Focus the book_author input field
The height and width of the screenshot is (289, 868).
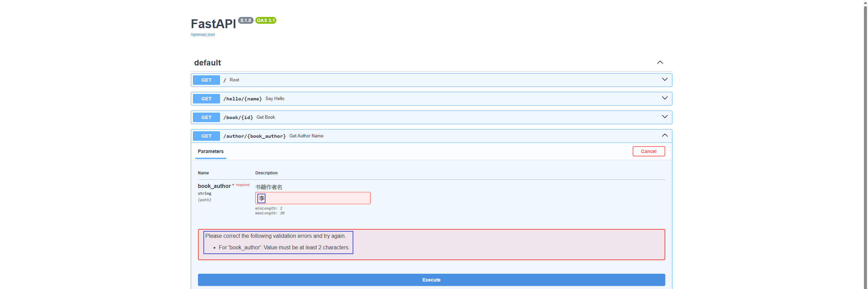click(x=313, y=198)
